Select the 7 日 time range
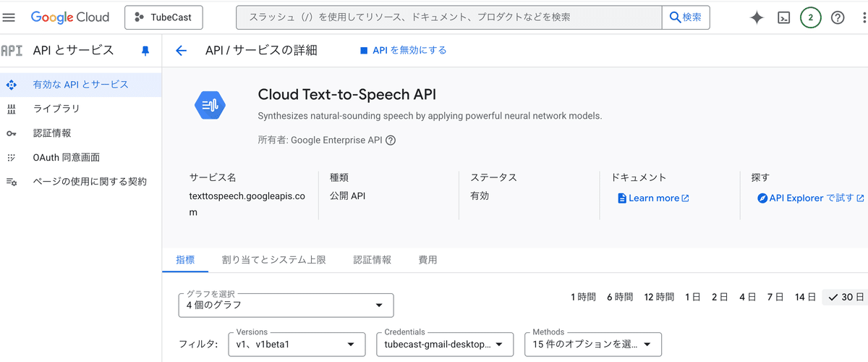This screenshot has width=868, height=362. pos(775,297)
